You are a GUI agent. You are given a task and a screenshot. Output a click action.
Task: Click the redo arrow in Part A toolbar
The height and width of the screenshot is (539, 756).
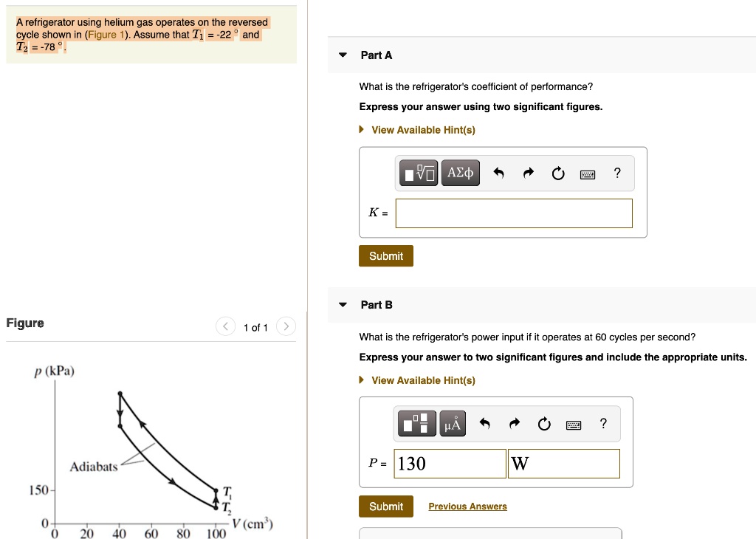529,173
